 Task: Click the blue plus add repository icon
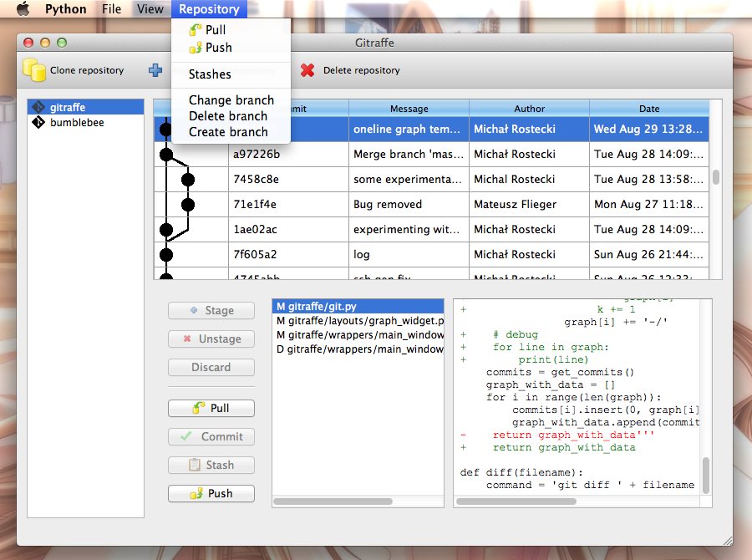pos(155,70)
